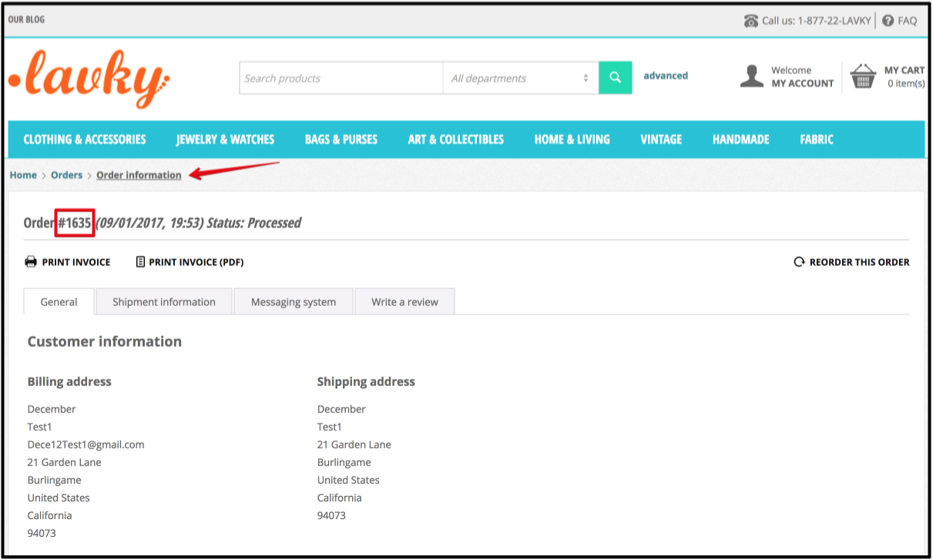The width and height of the screenshot is (933, 560).
Task: Open the cart using the basket icon
Action: tap(863, 75)
